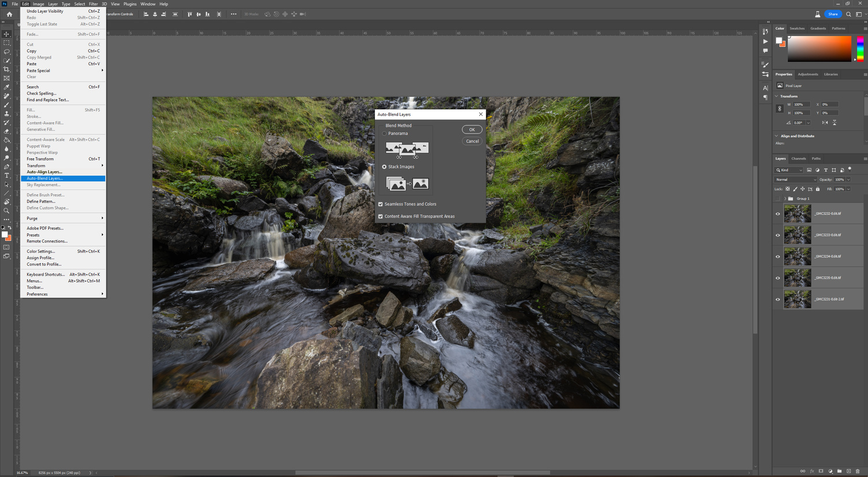
Task: Select the Move tool in the toolbar
Action: tap(6, 34)
